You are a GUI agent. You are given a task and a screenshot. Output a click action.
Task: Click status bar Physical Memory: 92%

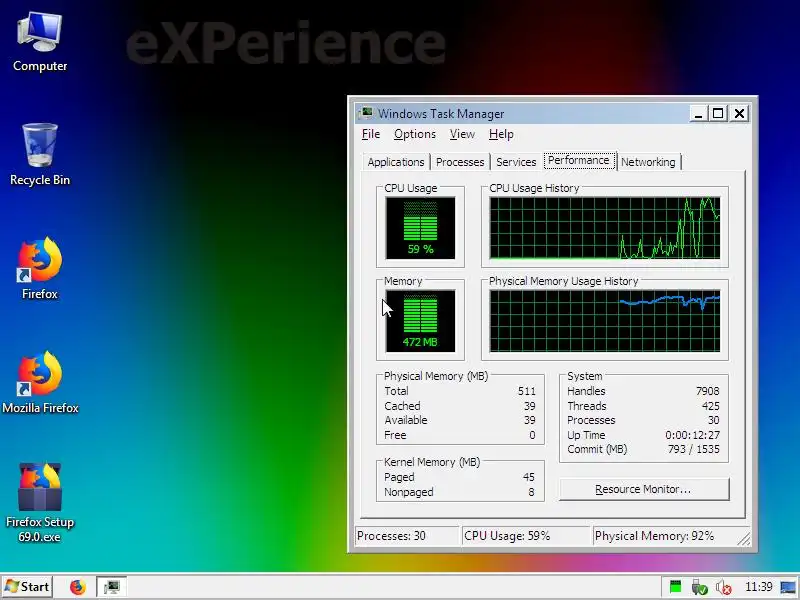[665, 536]
